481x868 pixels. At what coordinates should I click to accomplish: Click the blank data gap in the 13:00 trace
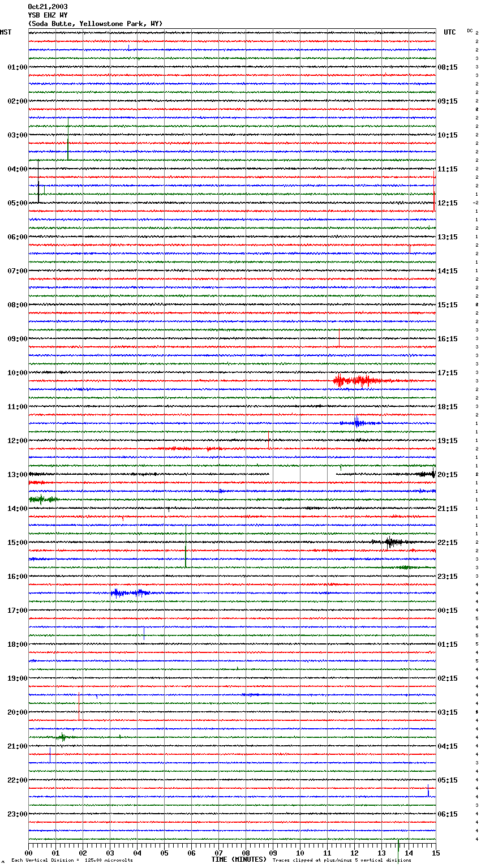point(302,474)
